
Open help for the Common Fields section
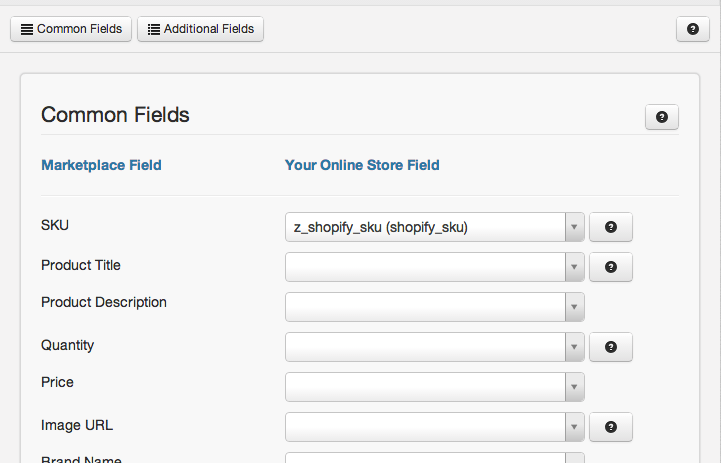tap(662, 117)
